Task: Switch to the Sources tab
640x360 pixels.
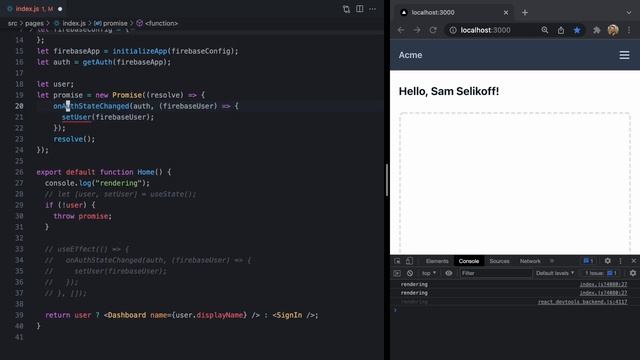Action: [499, 261]
